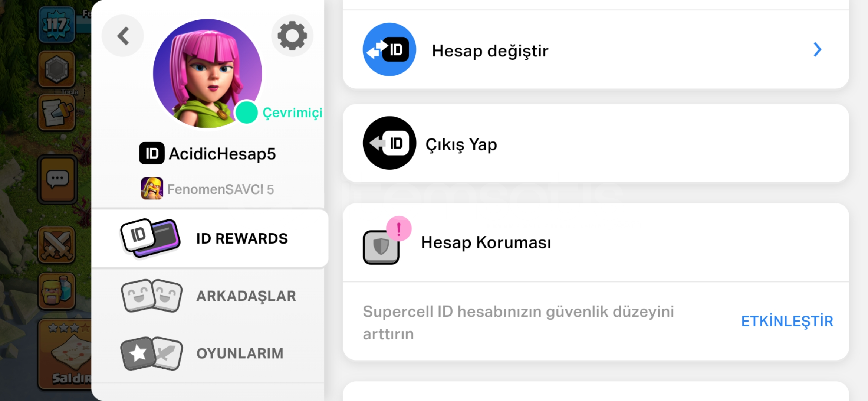Log out with Çıkış Yap
Screen dimensions: 868x401
[x=596, y=143]
